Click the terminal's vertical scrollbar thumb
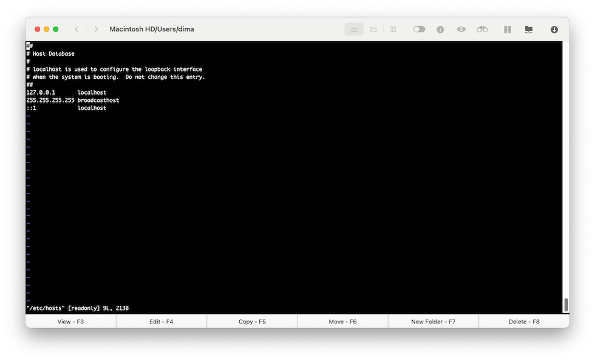 click(566, 305)
